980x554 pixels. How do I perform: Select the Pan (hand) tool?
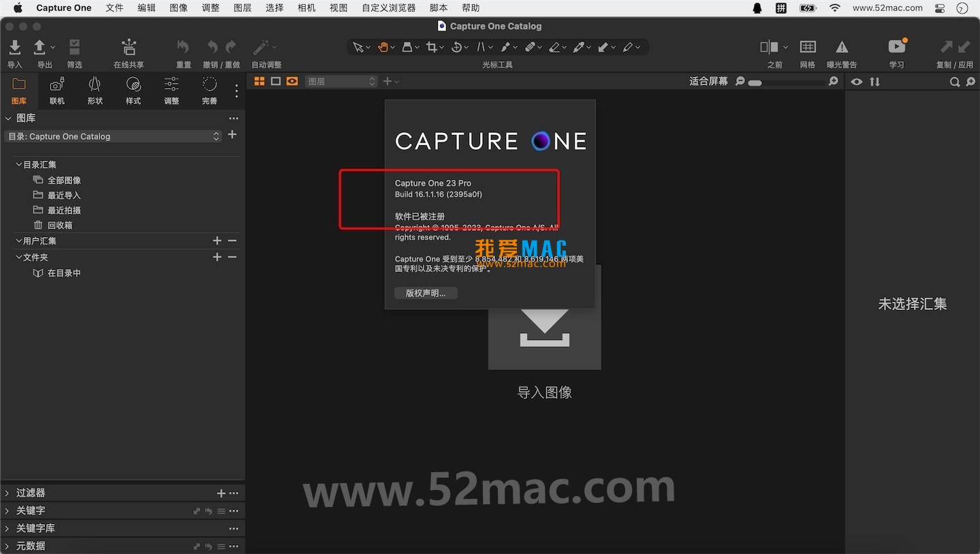coord(383,46)
